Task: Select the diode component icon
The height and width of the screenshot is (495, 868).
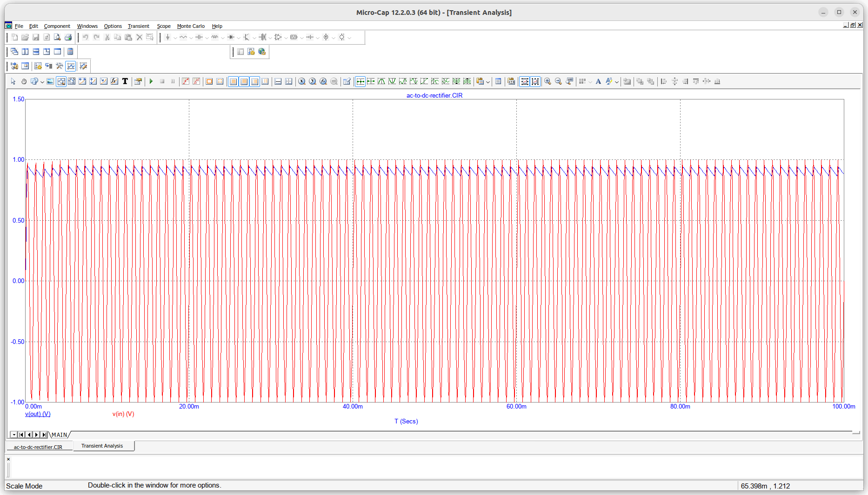Action: tap(231, 37)
